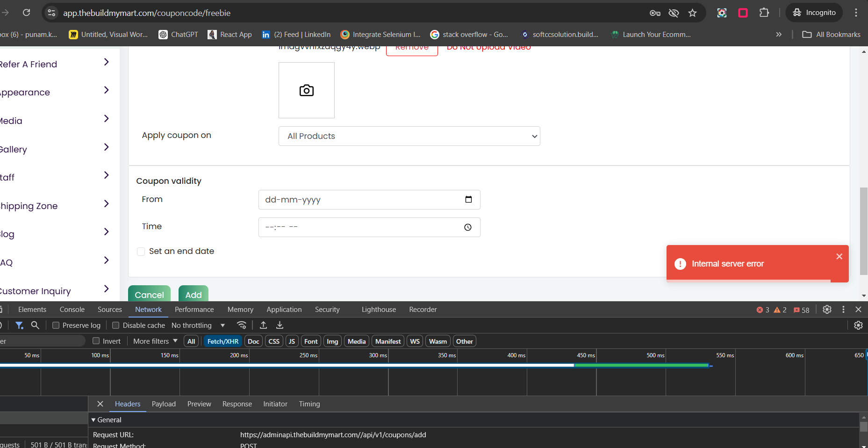This screenshot has height=448, width=868.
Task: Open React App bookmark
Action: 230,35
